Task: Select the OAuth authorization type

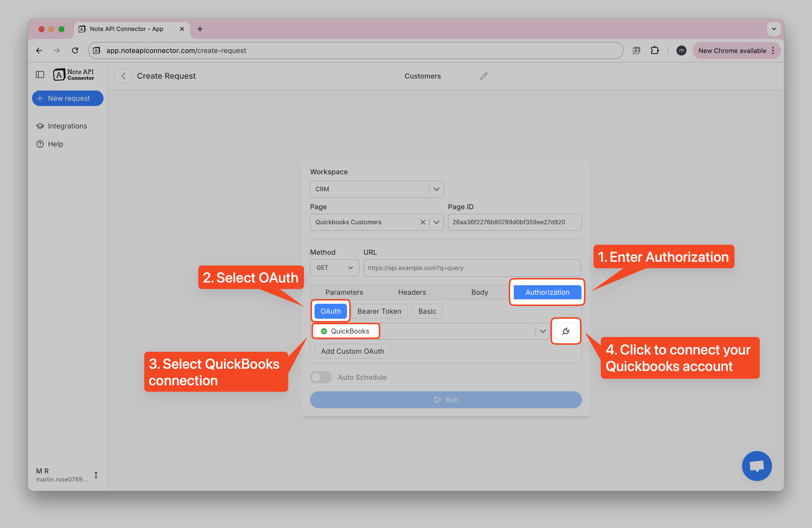Action: point(330,311)
